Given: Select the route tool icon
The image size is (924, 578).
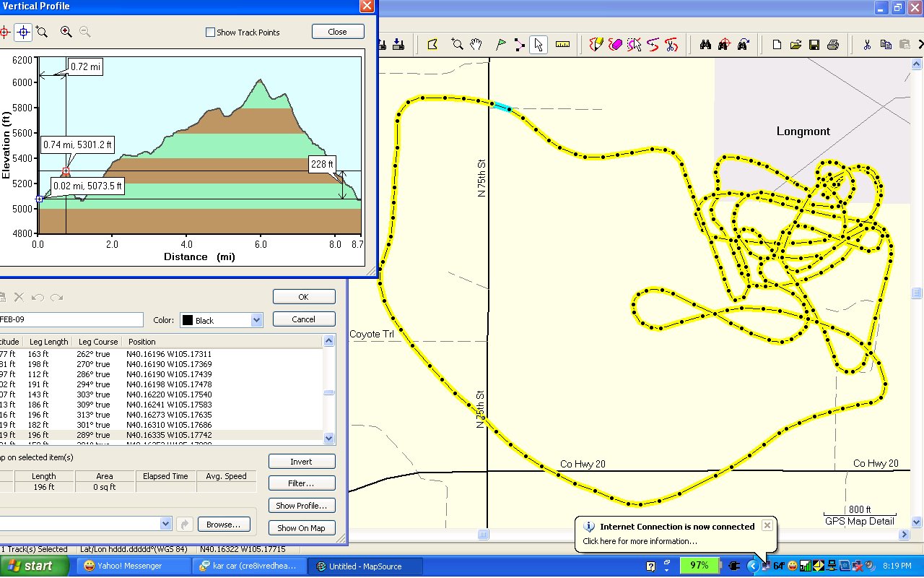Looking at the screenshot, I should point(519,45).
